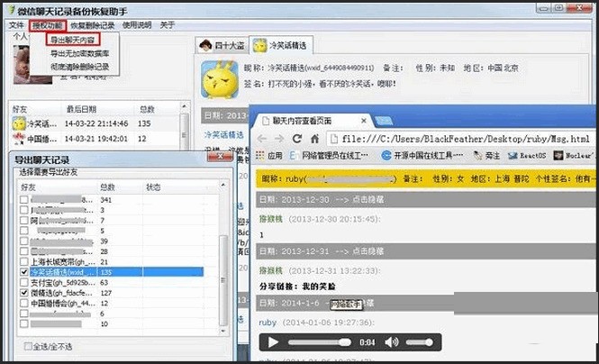The height and width of the screenshot is (364, 599).
Task: Select 中国婚 row dated 14-03-21
Action: point(95,139)
